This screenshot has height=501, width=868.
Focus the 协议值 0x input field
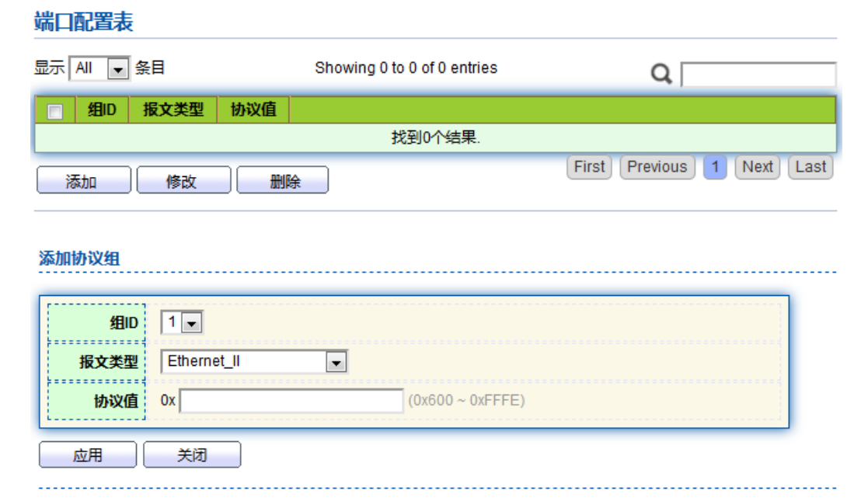click(291, 401)
